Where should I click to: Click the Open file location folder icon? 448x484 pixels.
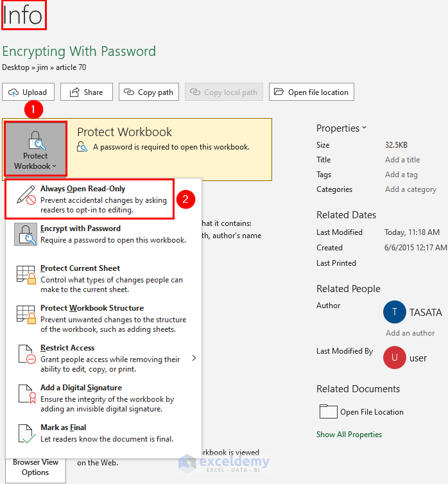click(279, 92)
